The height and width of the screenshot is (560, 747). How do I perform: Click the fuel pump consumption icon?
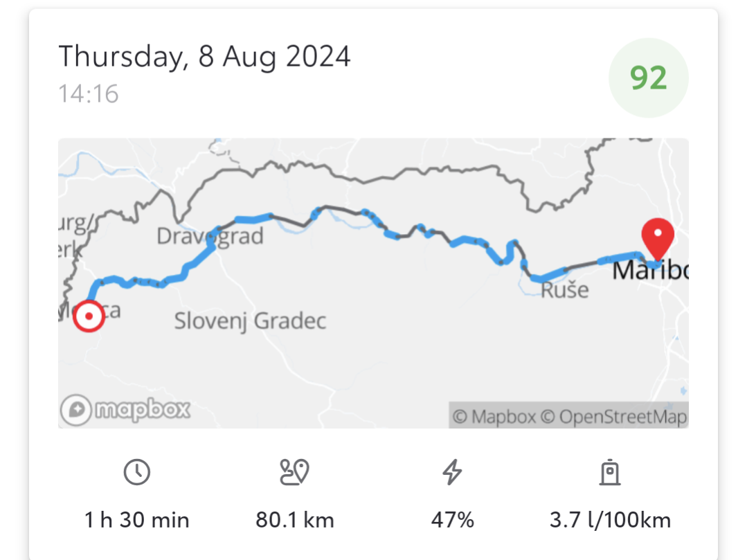pyautogui.click(x=610, y=472)
